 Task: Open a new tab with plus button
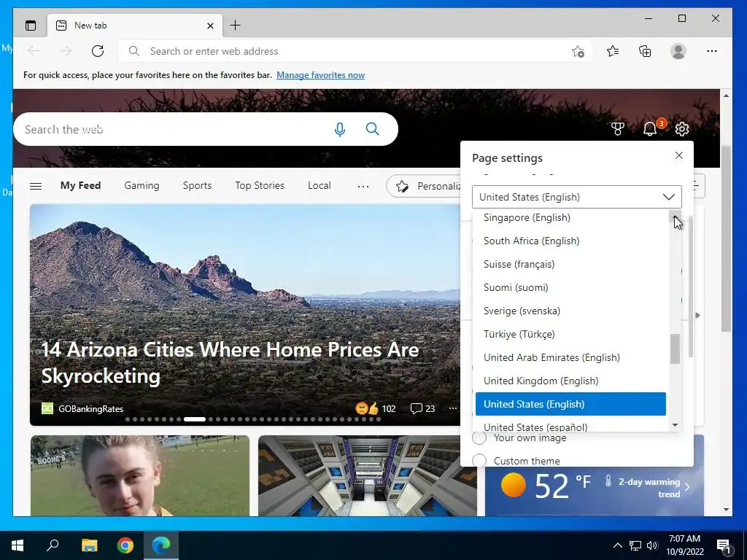(235, 26)
